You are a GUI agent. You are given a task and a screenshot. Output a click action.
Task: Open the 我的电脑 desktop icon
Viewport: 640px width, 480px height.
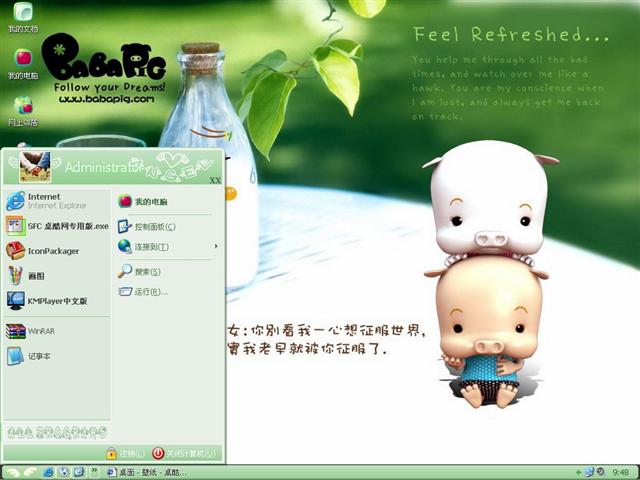point(23,64)
